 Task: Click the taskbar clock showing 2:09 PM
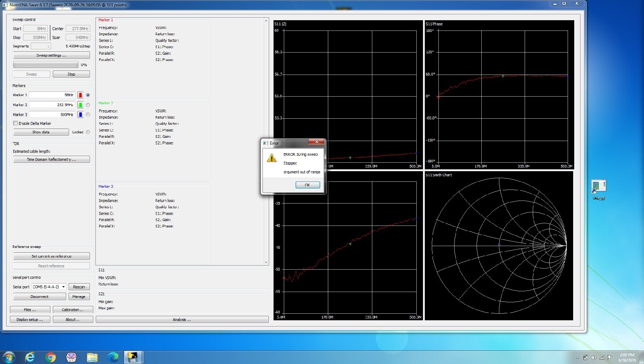coord(627,357)
